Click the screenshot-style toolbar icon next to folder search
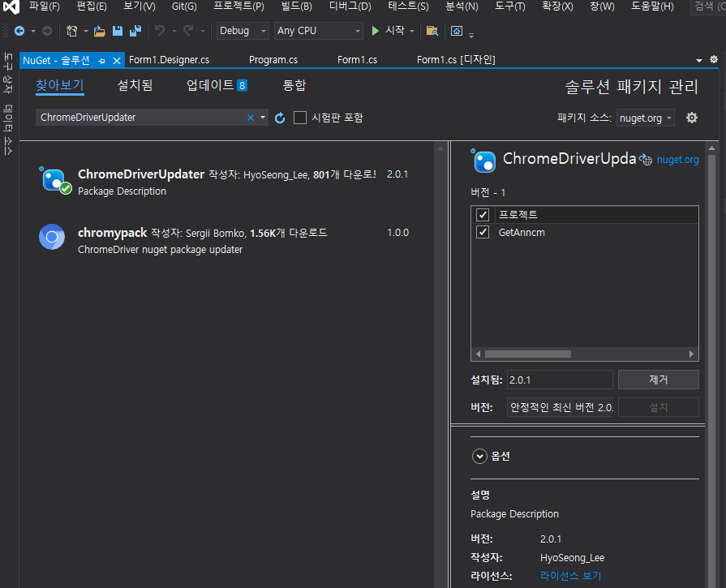 click(457, 31)
